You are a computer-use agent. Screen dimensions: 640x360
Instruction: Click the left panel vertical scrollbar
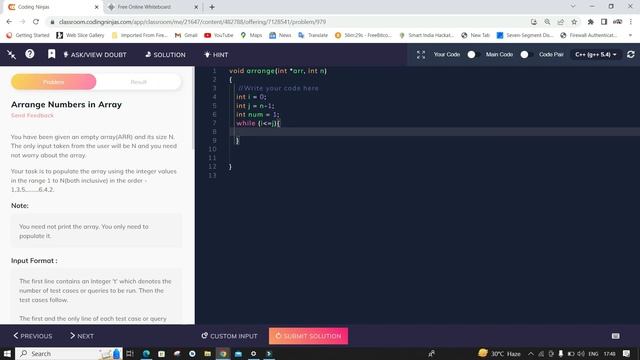(193, 109)
